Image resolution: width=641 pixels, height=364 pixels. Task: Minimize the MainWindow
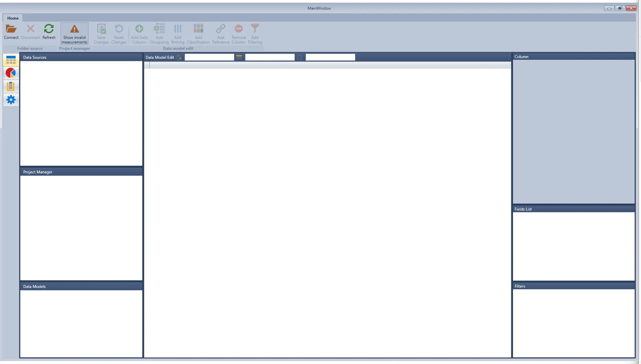coord(609,8)
